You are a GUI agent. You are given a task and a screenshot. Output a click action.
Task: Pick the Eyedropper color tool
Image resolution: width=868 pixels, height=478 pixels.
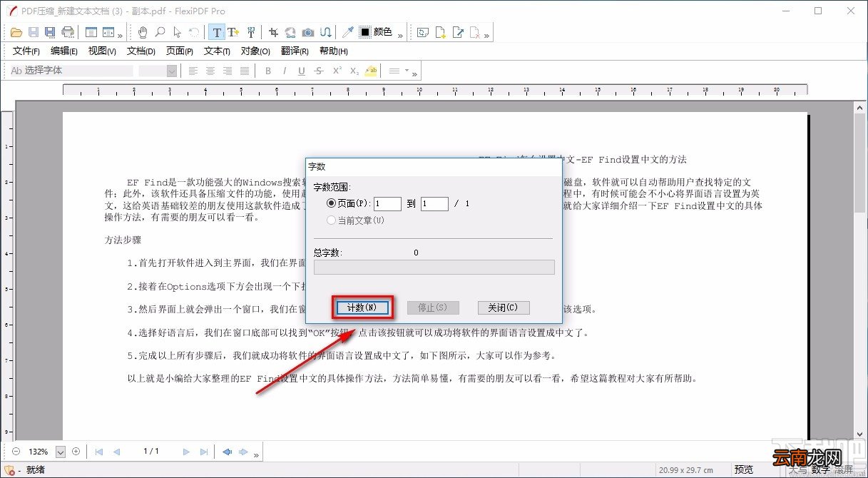pyautogui.click(x=348, y=32)
